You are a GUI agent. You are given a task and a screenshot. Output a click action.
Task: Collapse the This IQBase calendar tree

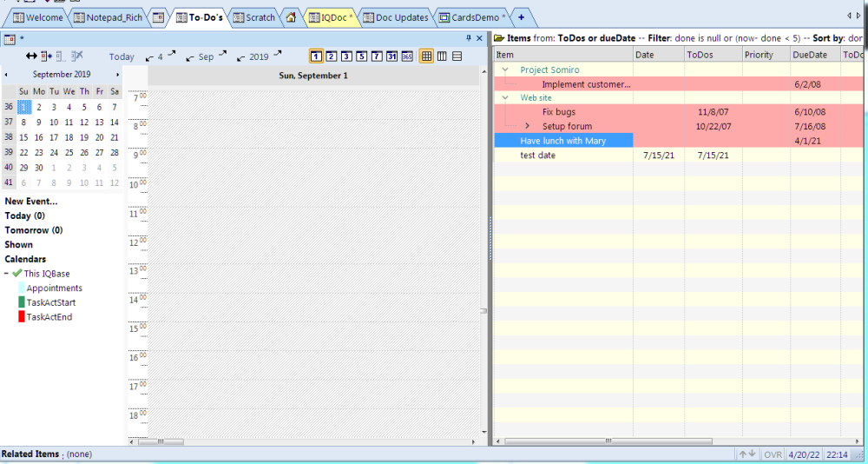point(7,274)
